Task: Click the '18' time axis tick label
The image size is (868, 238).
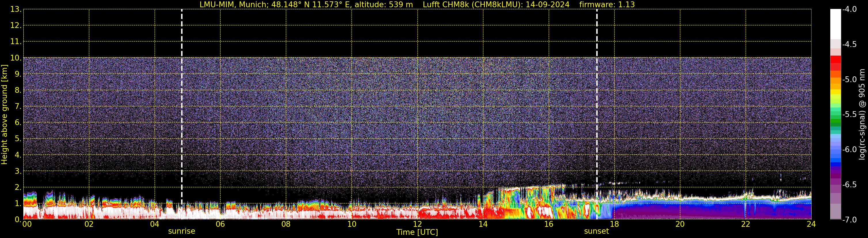Action: pos(614,224)
